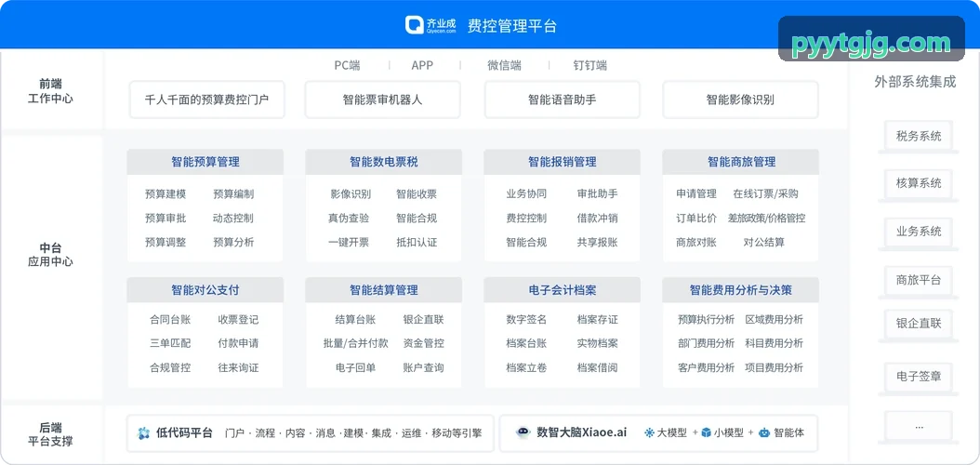Click the 智能费用分析与决策 module header
Image resolution: width=980 pixels, height=465 pixels.
tap(741, 290)
